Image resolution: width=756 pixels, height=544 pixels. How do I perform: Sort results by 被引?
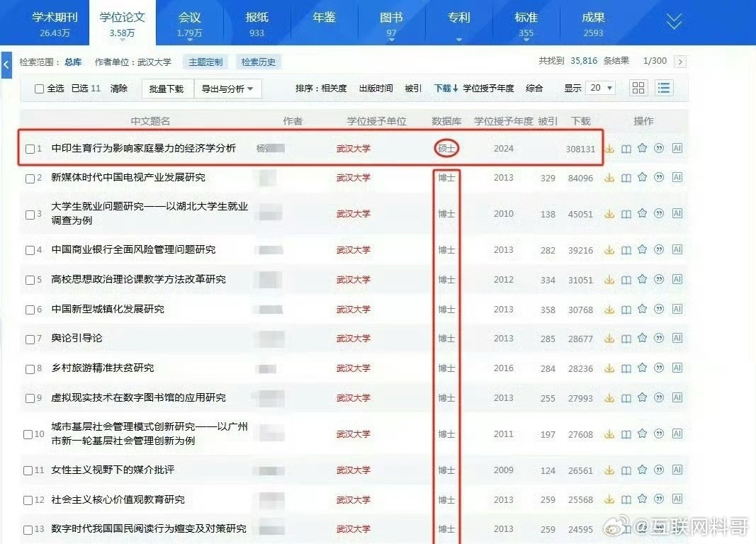[413, 88]
